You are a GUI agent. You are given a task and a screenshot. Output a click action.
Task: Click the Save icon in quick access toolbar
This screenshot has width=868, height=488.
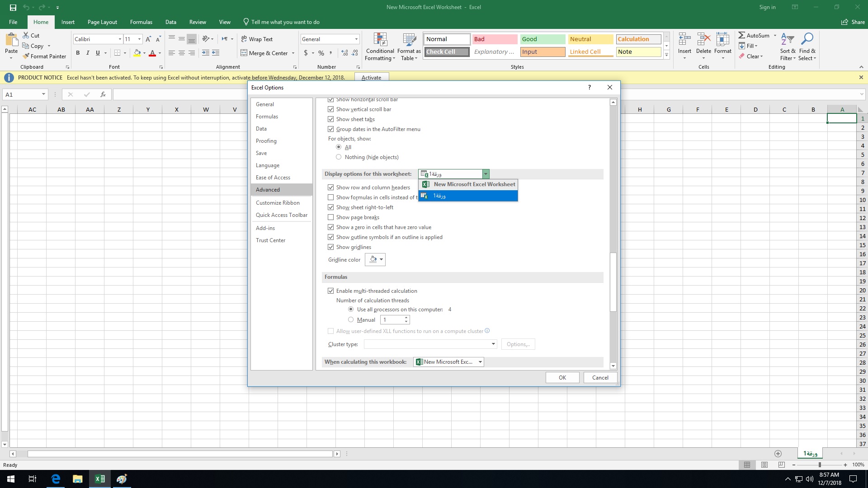pos(13,7)
